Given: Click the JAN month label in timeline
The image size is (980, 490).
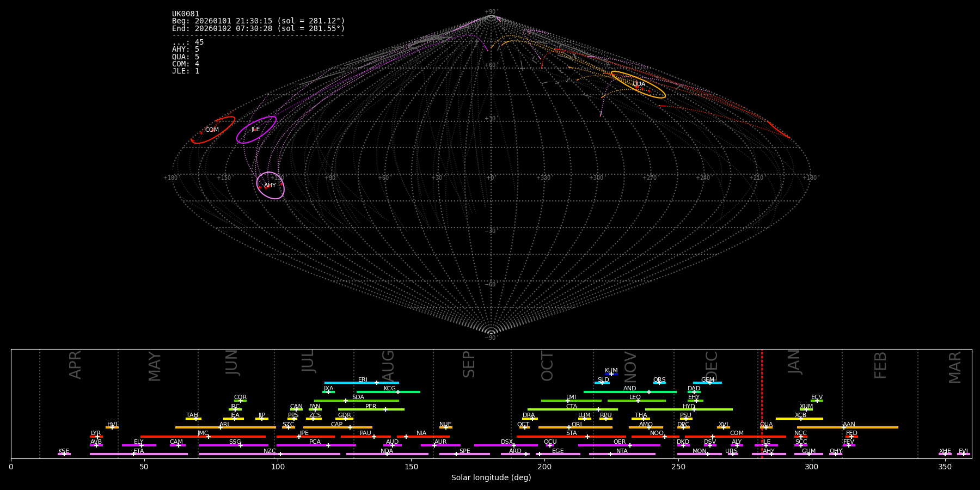Looking at the screenshot, I should click(x=794, y=362).
